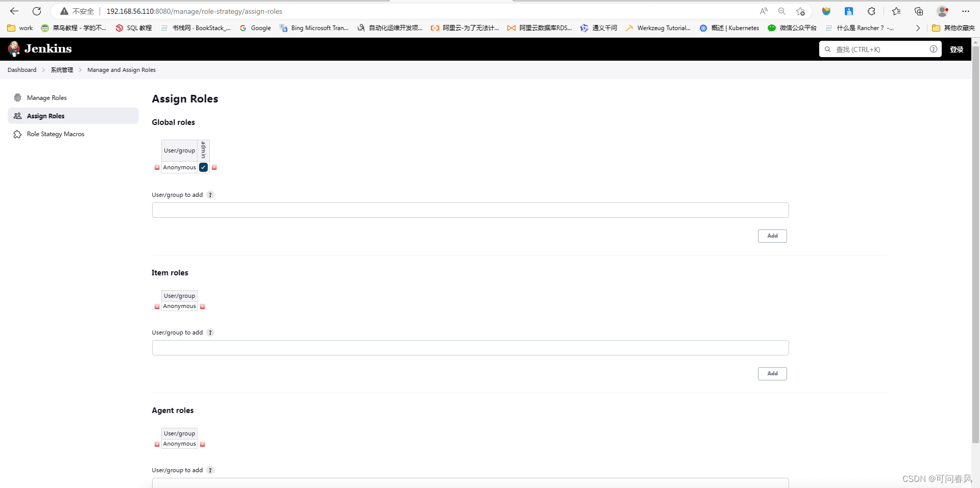
Task: Delete Anonymous from Agent roles using right red icon
Action: pyautogui.click(x=203, y=444)
